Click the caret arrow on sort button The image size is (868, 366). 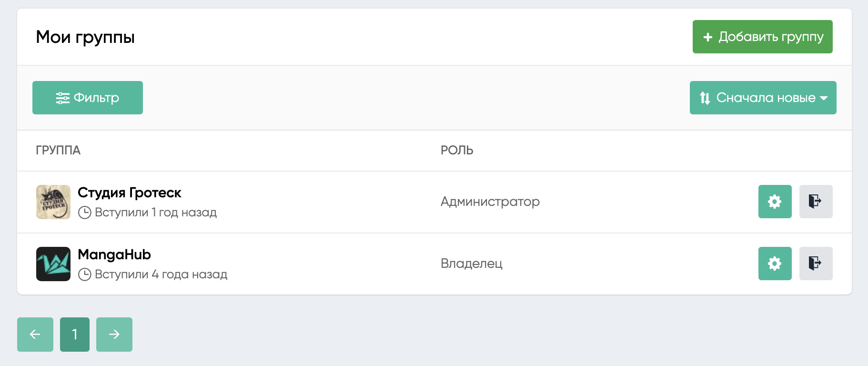[824, 98]
